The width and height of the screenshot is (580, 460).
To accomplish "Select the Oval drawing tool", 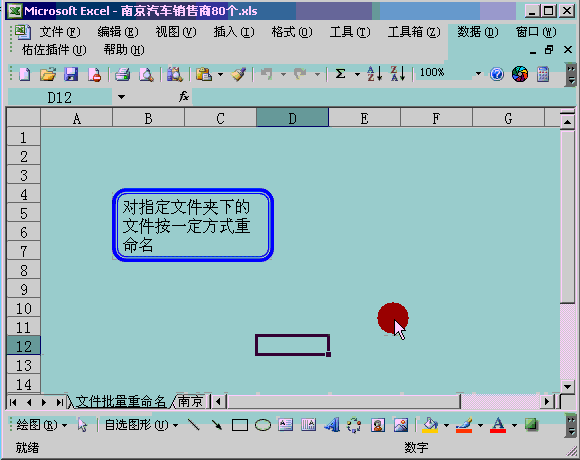I will pos(263,425).
